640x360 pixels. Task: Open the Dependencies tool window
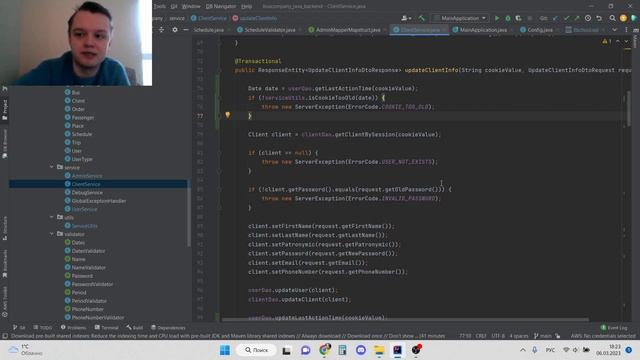tap(168, 327)
